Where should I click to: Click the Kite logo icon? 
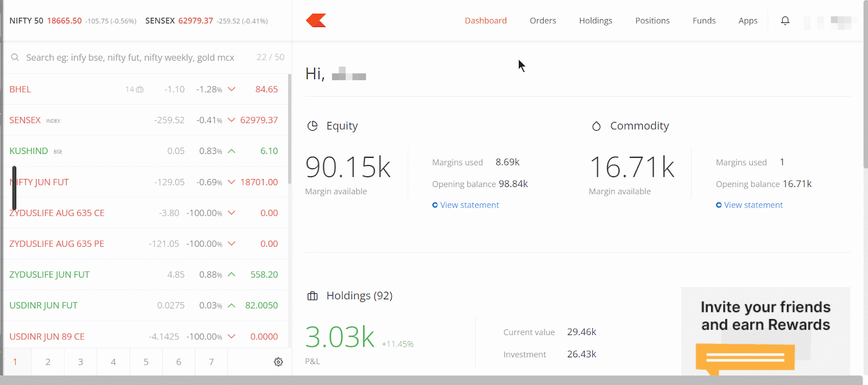[316, 21]
